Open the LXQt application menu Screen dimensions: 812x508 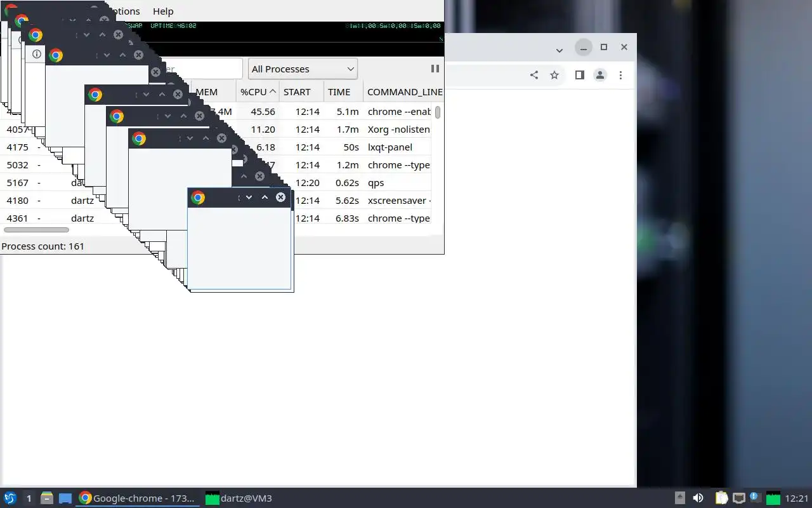pyautogui.click(x=10, y=498)
